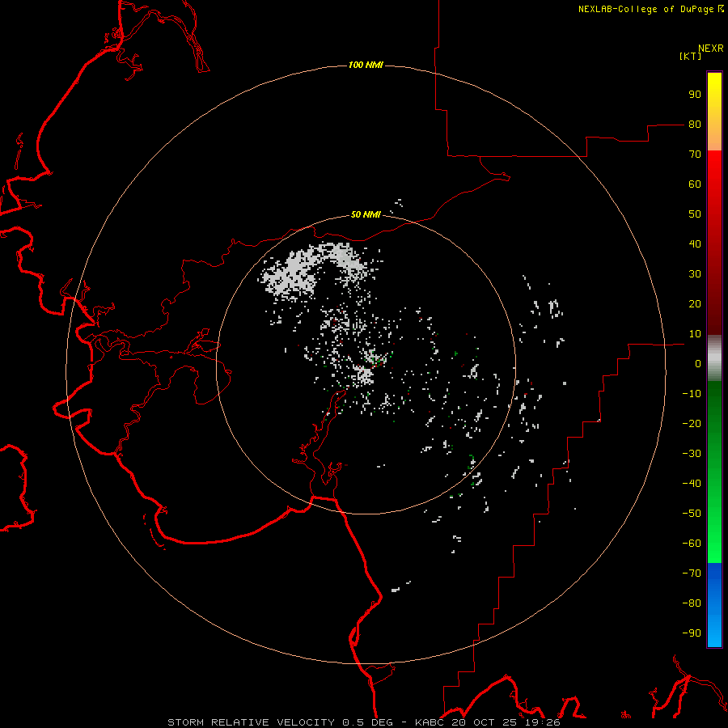Screen dimensions: 728x728
Task: Click the -50 scale value
Action: [692, 514]
